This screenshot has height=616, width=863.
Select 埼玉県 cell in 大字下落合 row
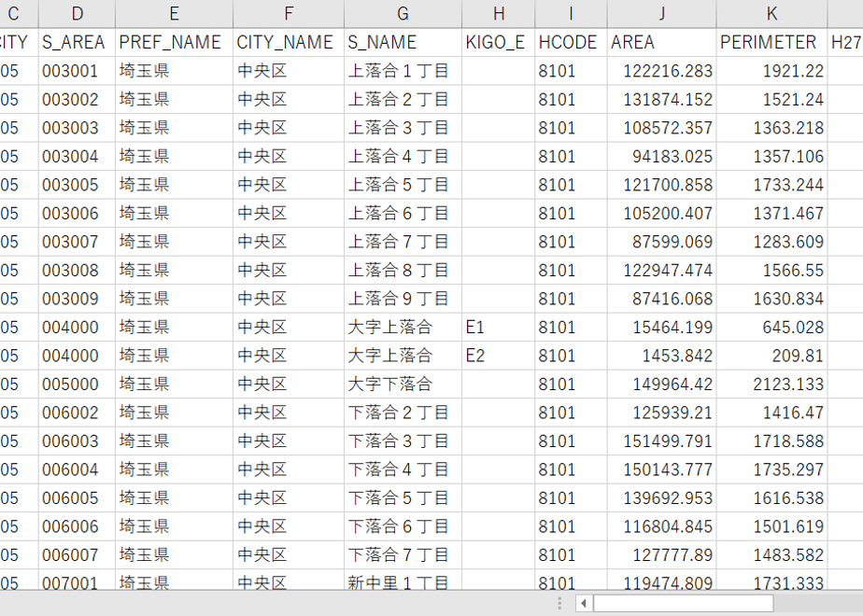pos(174,384)
